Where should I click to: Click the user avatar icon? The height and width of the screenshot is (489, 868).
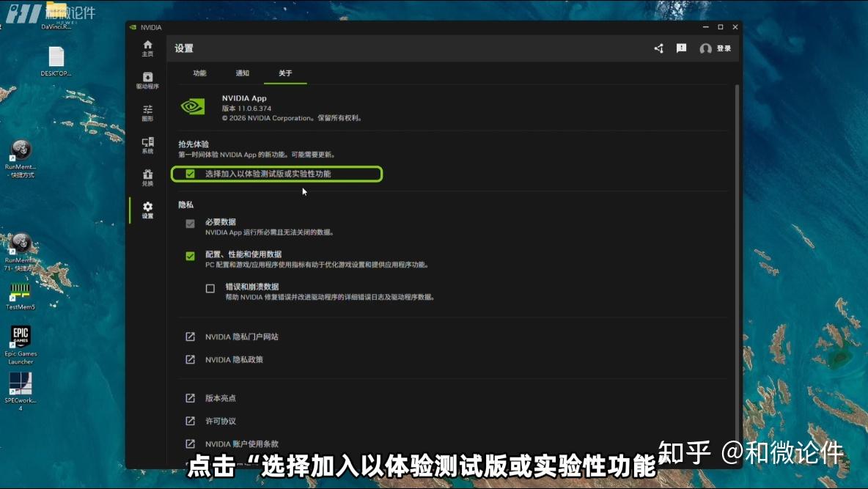point(705,48)
